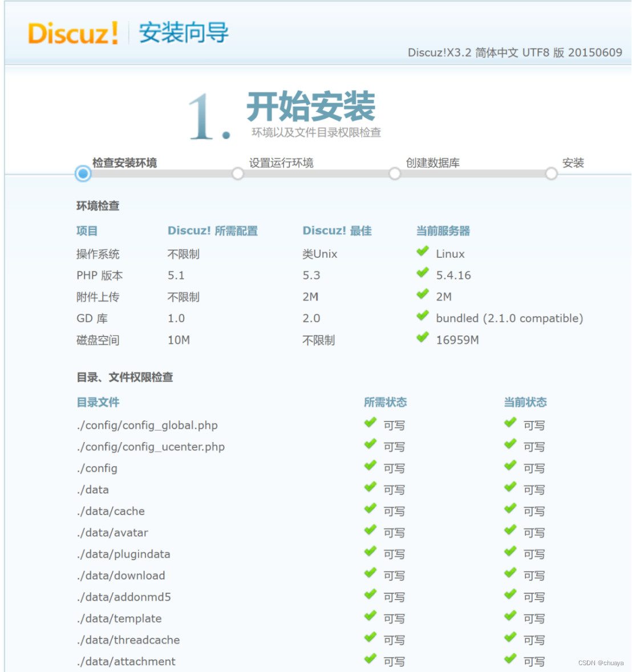Click the Discuz!X3.2 version string

point(515,52)
